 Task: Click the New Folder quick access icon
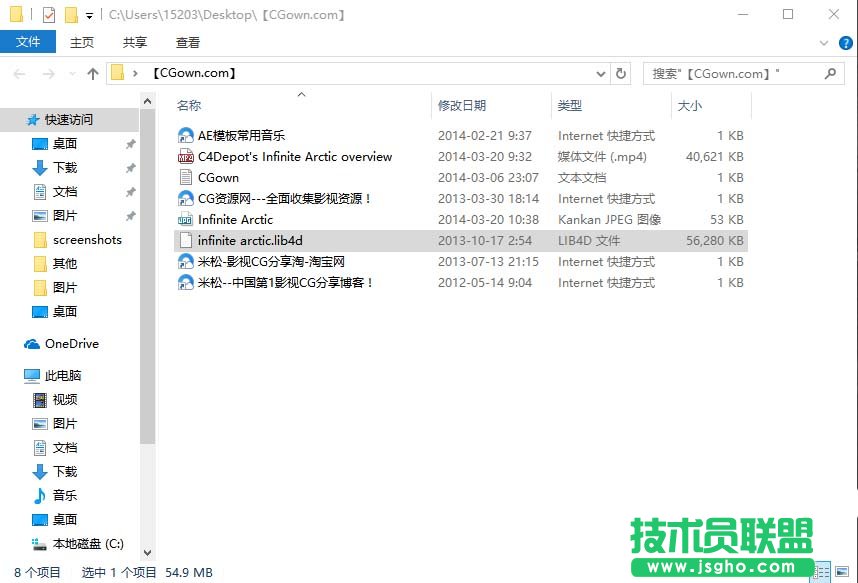(71, 14)
